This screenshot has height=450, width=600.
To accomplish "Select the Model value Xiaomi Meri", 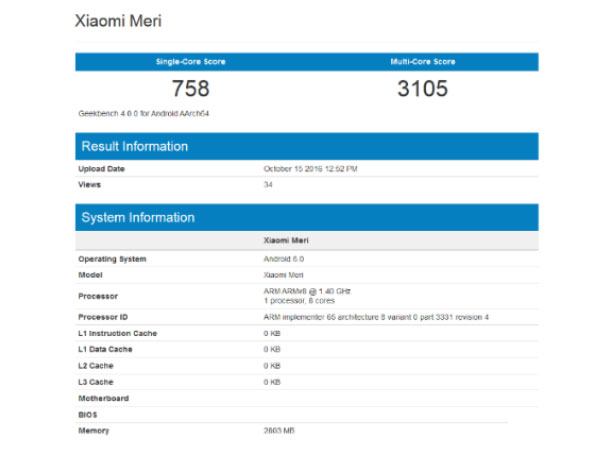I will pos(283,275).
